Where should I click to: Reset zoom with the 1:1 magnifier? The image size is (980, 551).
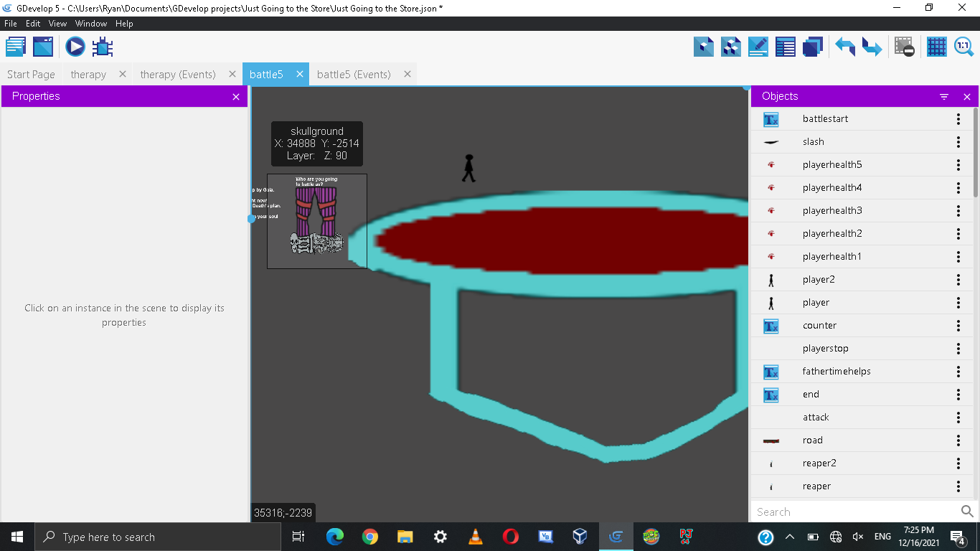point(963,47)
